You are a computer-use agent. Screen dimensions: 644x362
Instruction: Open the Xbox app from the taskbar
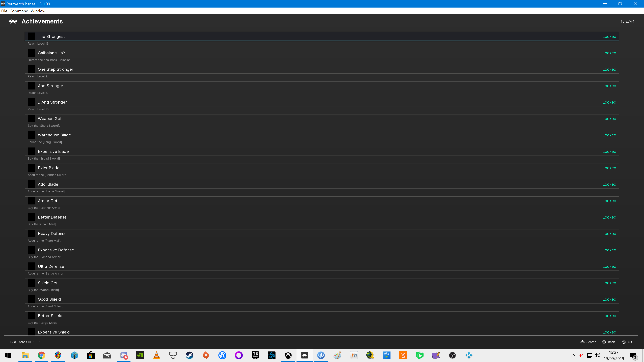(x=288, y=355)
